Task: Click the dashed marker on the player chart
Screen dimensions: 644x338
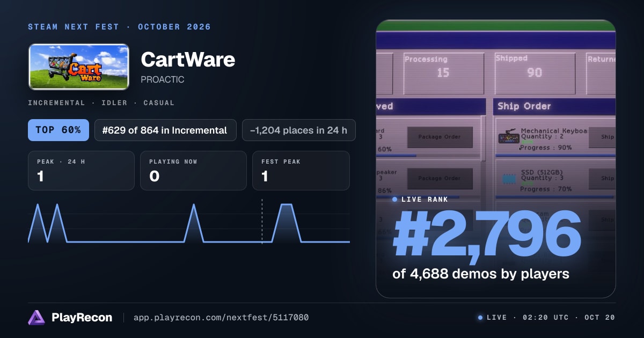Action: pos(262,221)
